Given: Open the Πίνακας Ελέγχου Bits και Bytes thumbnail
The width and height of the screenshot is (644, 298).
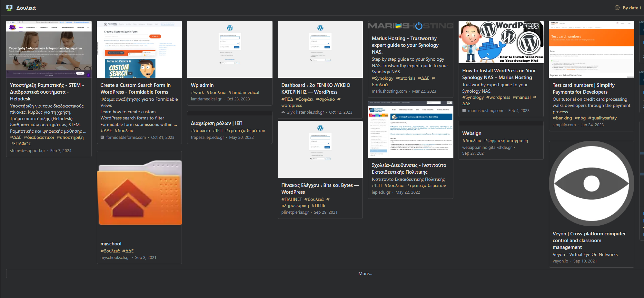Looking at the screenshot, I should (x=320, y=149).
